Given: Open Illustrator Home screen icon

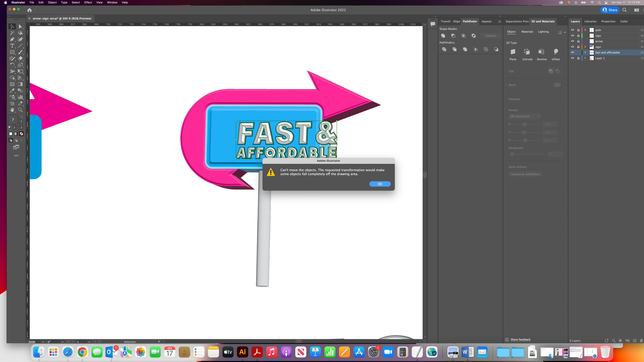Looking at the screenshot, I should point(30,10).
